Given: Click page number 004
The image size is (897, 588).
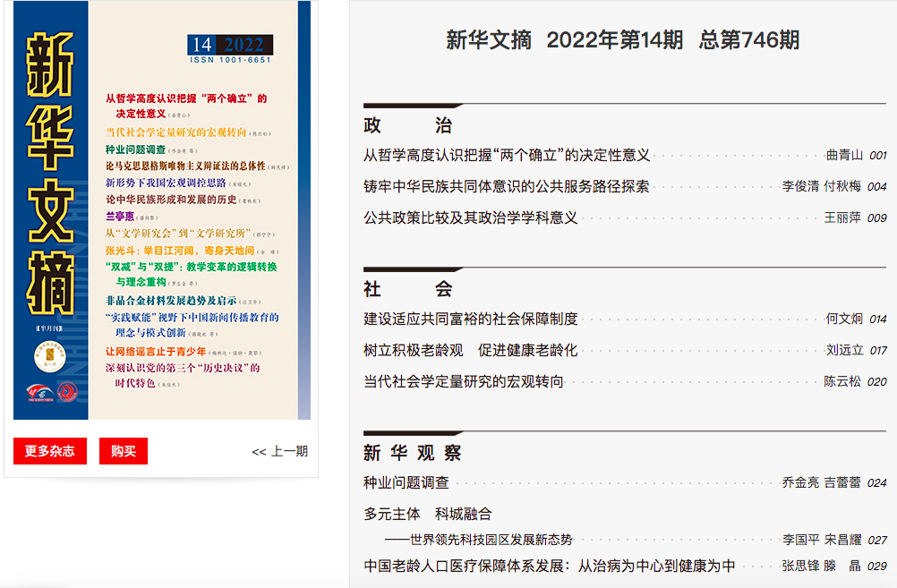Looking at the screenshot, I should point(877,187).
